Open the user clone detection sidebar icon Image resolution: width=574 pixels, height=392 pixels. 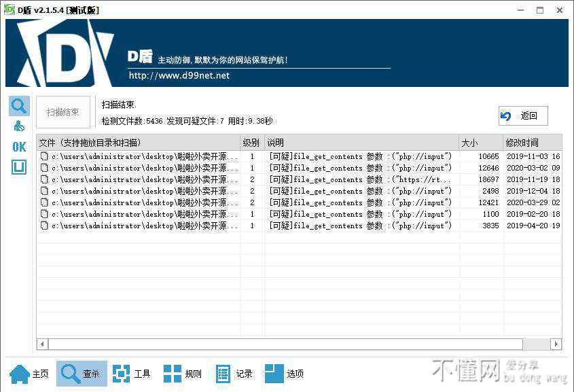pos(19,126)
